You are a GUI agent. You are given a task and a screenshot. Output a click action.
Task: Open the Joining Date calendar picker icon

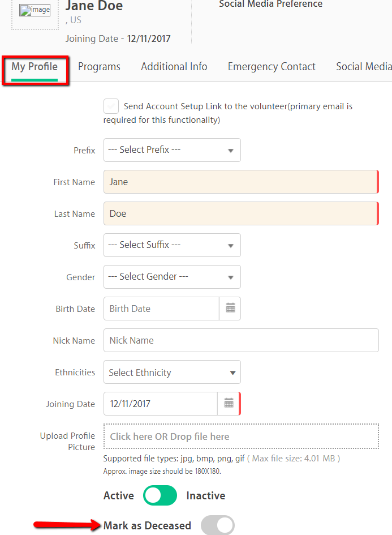click(229, 404)
